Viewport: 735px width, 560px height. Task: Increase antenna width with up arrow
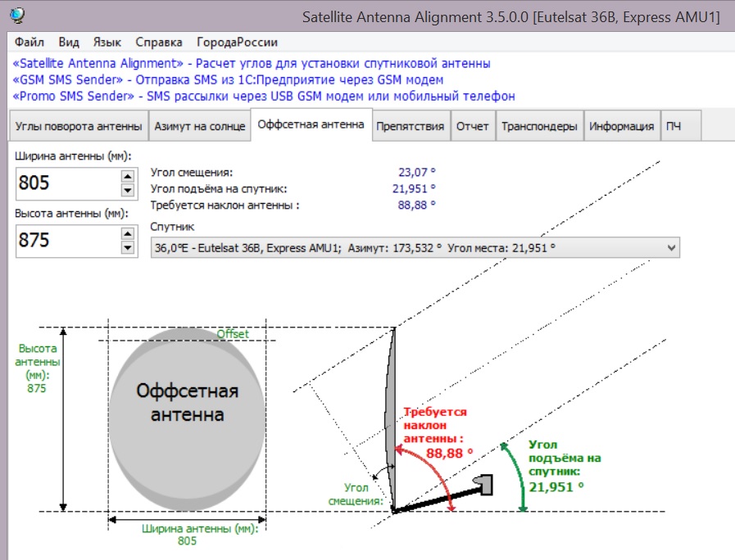pyautogui.click(x=127, y=175)
